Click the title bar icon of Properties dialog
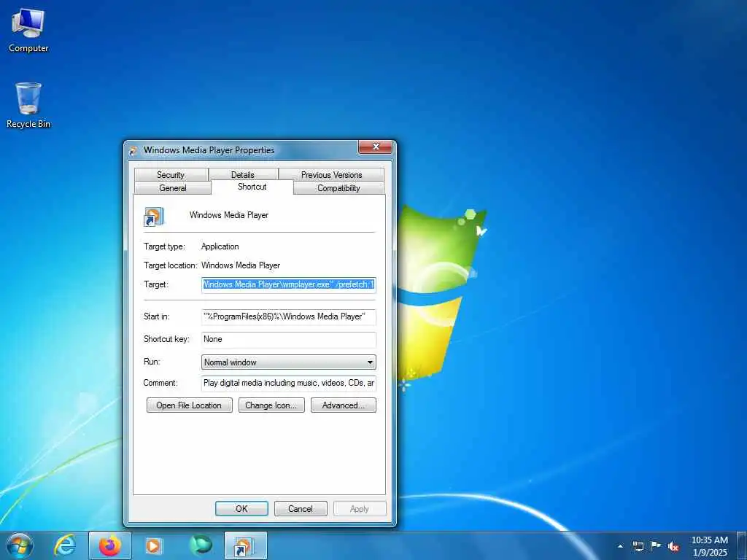 click(134, 150)
